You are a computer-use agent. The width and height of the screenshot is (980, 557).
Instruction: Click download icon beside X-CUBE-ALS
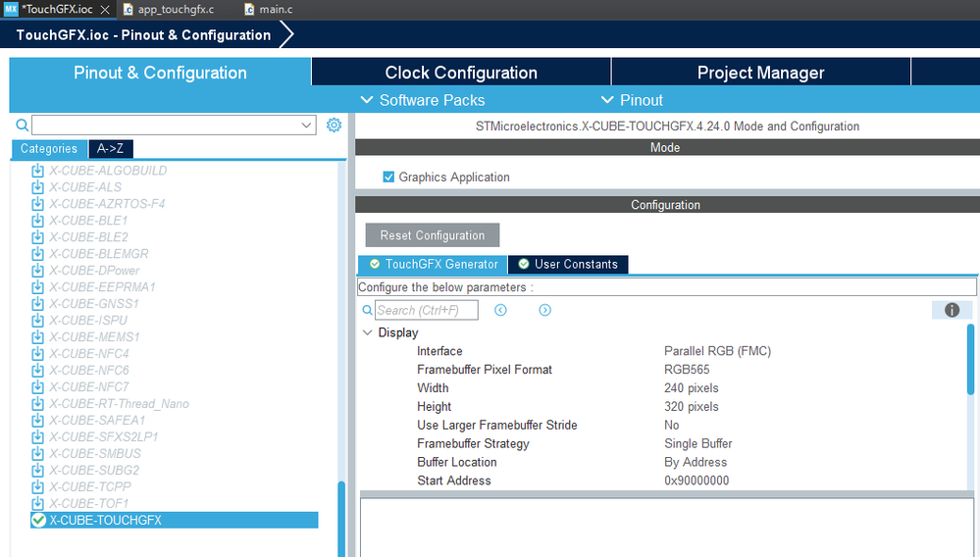pyautogui.click(x=37, y=187)
